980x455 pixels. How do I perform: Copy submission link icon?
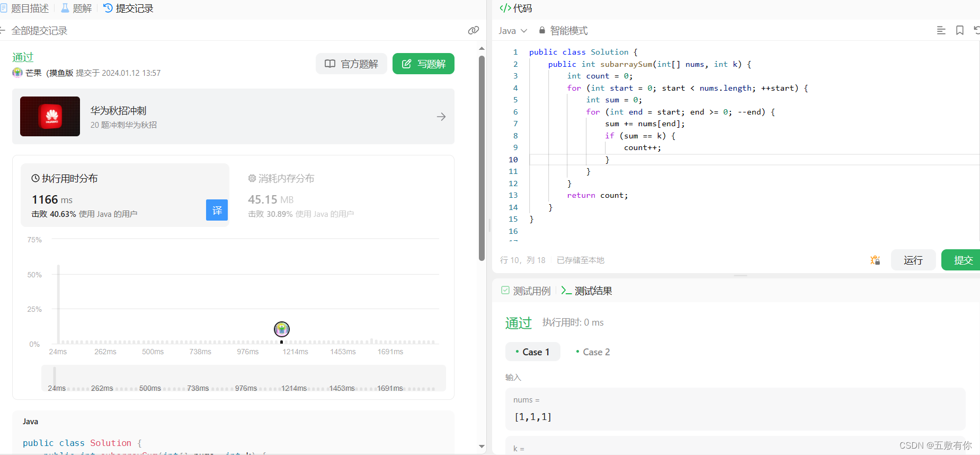tap(474, 31)
